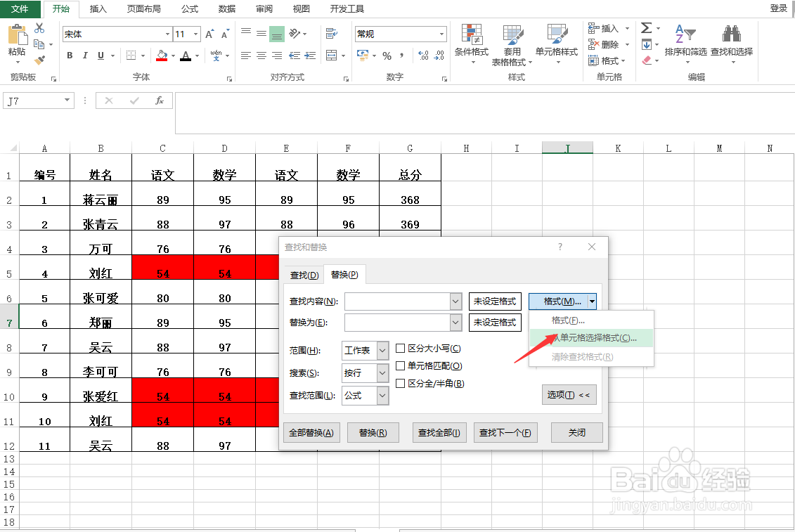
Task: Align text left in cell
Action: pyautogui.click(x=246, y=56)
